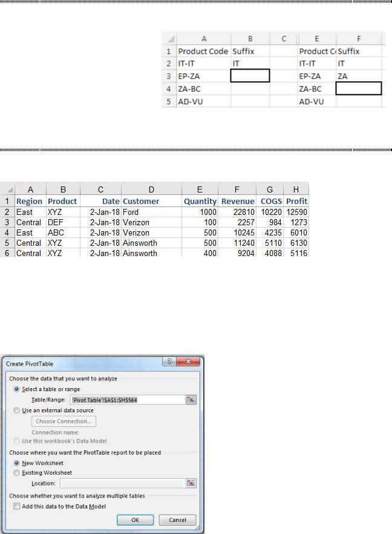Check 'Add this data to the Data Model'

pyautogui.click(x=17, y=506)
